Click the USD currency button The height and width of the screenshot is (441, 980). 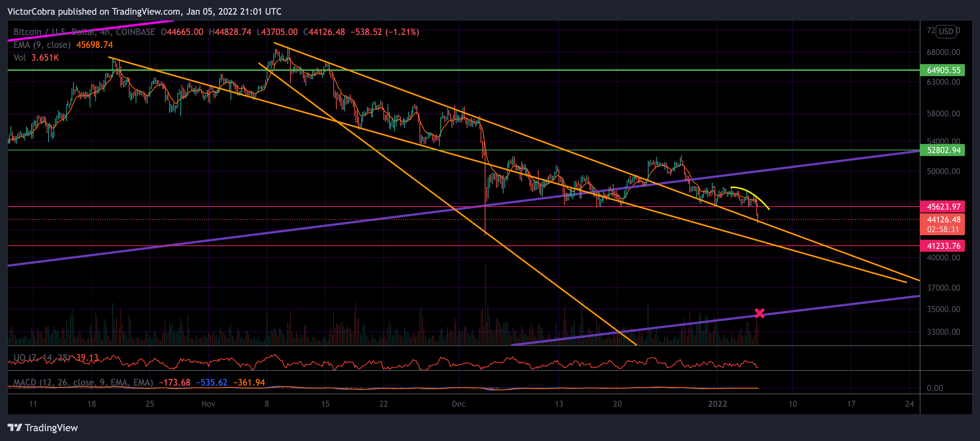pyautogui.click(x=946, y=31)
